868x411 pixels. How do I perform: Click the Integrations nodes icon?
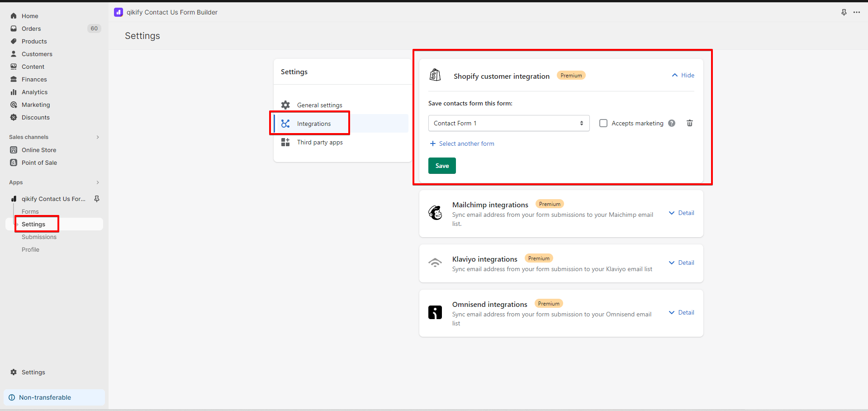point(285,124)
